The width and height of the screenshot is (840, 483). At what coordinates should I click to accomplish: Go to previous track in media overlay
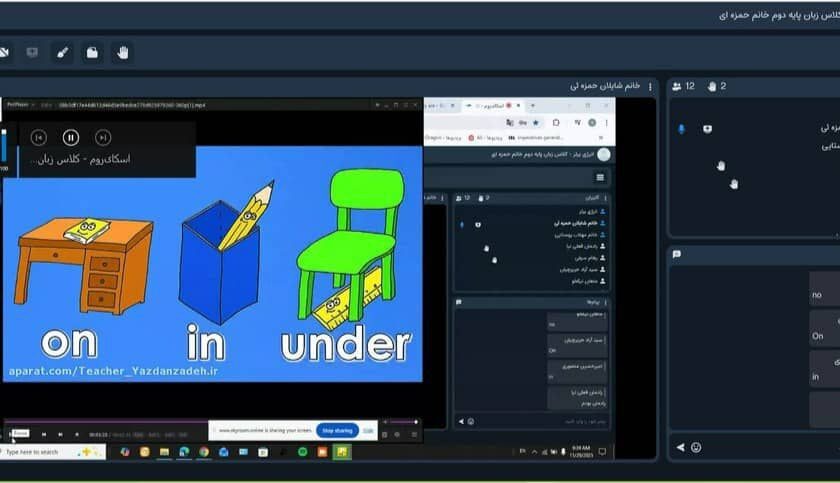pyautogui.click(x=38, y=137)
